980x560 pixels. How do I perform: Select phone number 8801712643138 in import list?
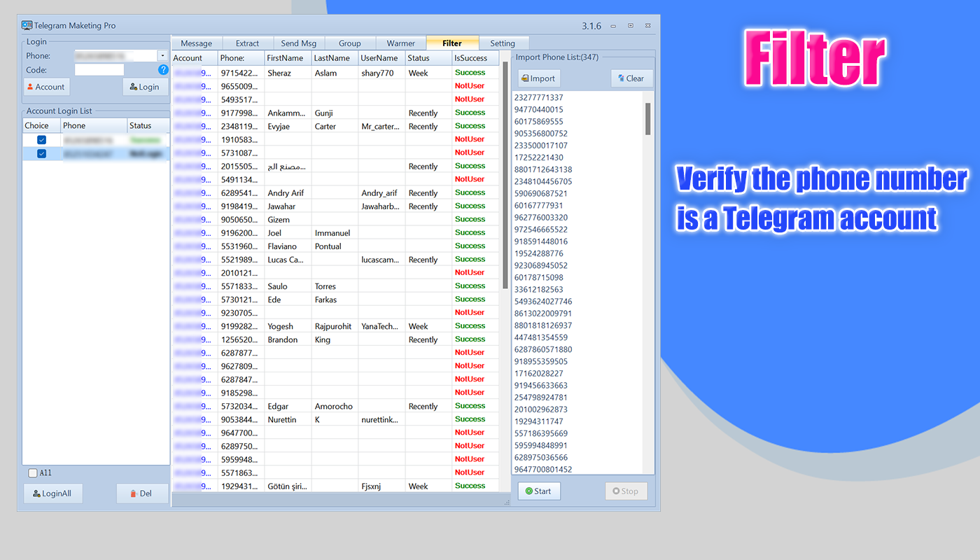(x=543, y=169)
